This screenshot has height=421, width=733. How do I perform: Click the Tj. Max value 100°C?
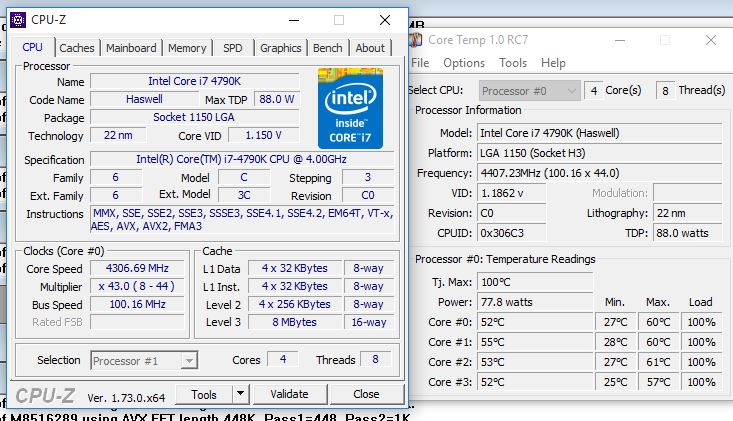pyautogui.click(x=535, y=282)
